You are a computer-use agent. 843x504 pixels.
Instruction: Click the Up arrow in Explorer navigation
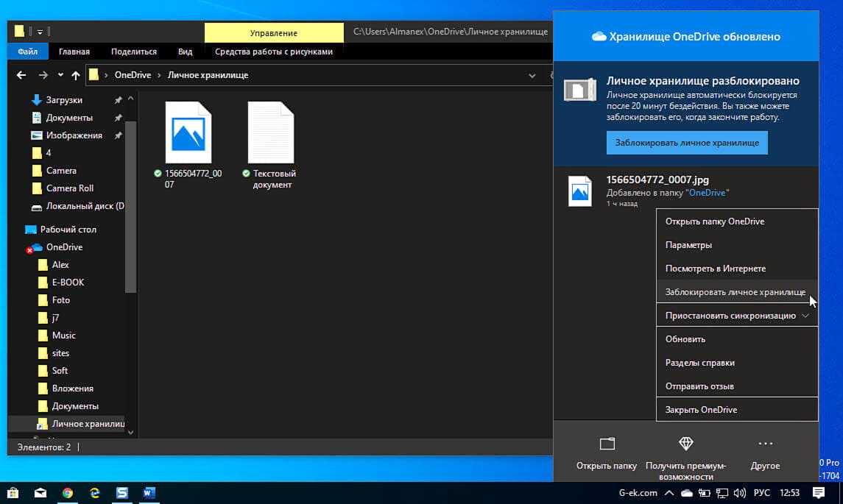pyautogui.click(x=76, y=75)
